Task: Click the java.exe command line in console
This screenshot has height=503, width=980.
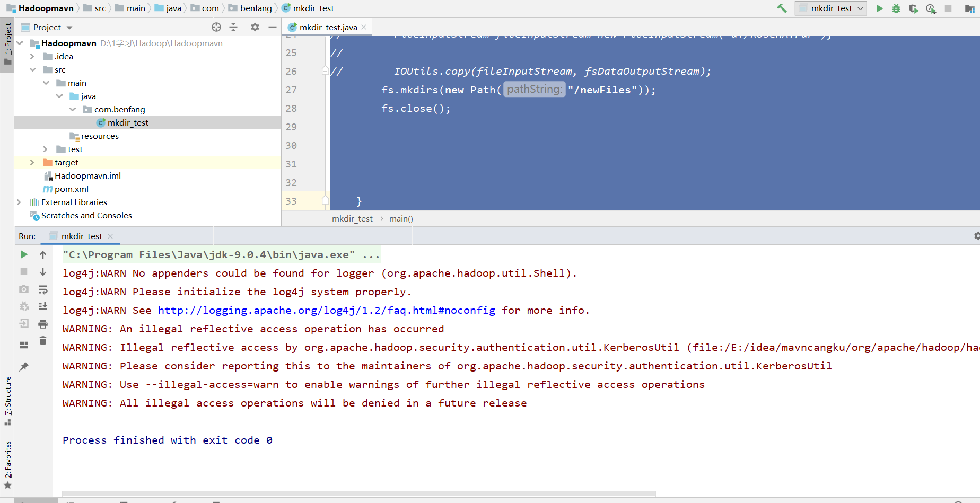Action: click(221, 254)
